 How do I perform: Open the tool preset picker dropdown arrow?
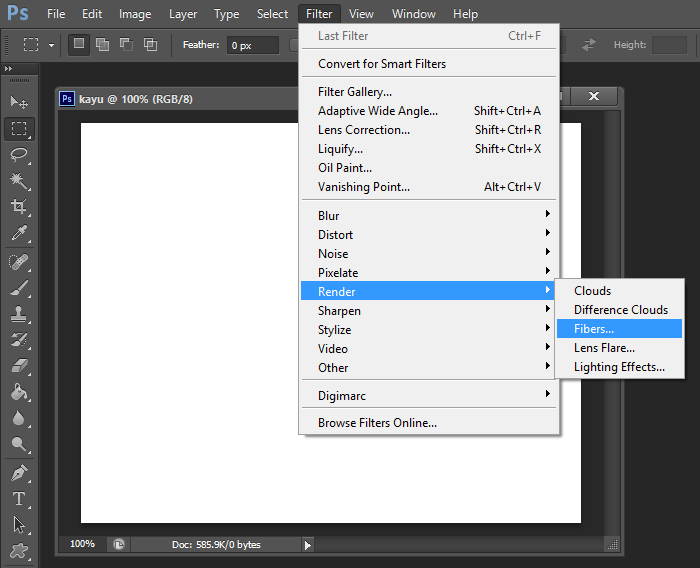(x=51, y=45)
